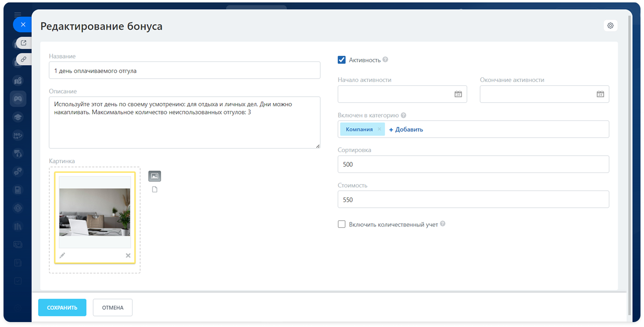Click the uploaded workspace picture thumbnail
The image size is (644, 327).
pyautogui.click(x=95, y=212)
